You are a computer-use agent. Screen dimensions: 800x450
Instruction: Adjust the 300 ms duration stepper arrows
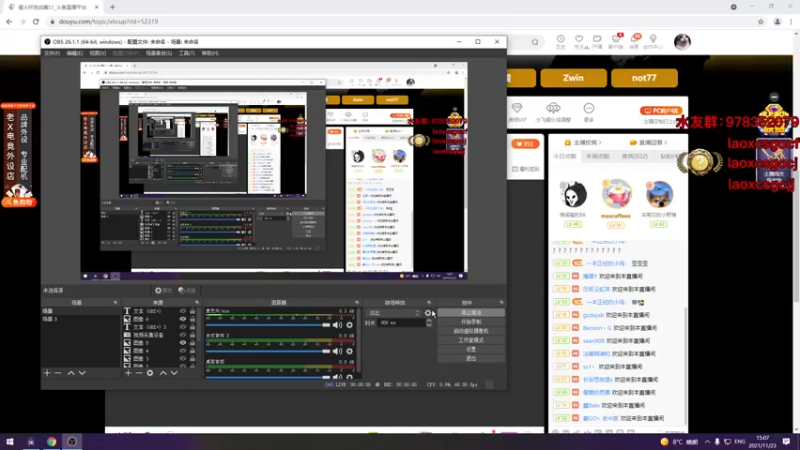click(429, 323)
